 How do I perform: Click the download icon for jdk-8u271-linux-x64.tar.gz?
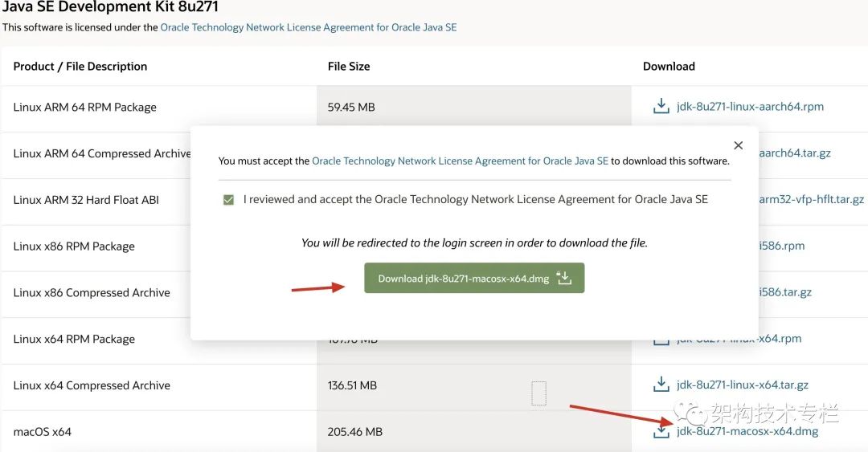(661, 384)
